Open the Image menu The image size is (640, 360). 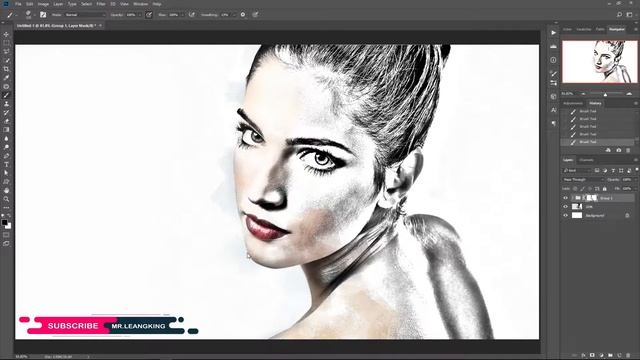[x=43, y=4]
